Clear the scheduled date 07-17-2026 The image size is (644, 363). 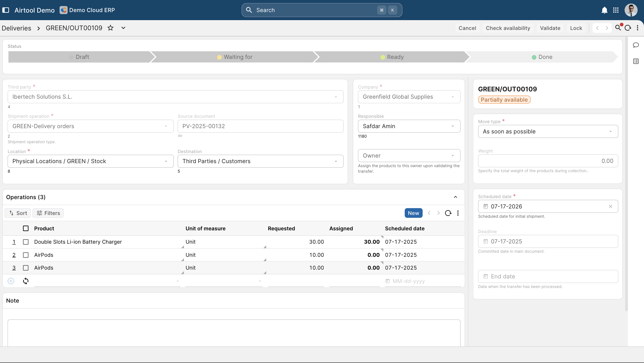(611, 206)
